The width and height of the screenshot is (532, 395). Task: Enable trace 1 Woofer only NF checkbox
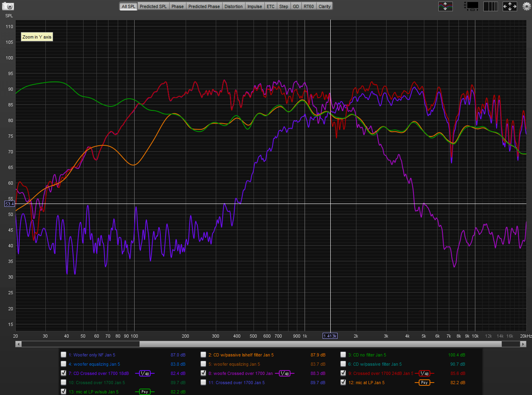63,354
